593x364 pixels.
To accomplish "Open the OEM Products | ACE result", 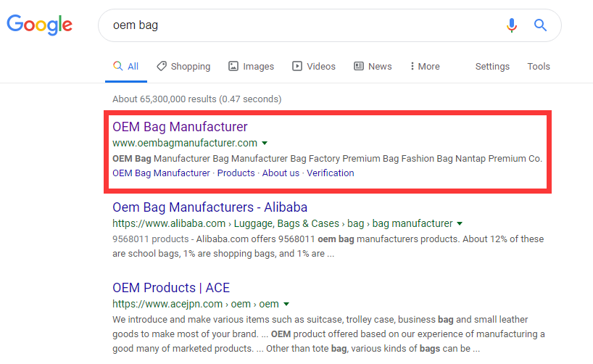I will tap(171, 287).
